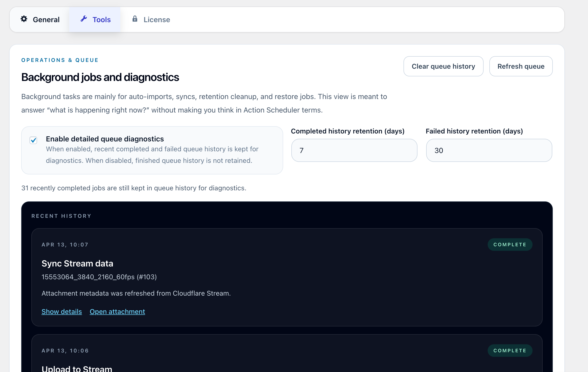This screenshot has width=588, height=372.
Task: Click the Background jobs and diagnostics heading
Action: [100, 77]
